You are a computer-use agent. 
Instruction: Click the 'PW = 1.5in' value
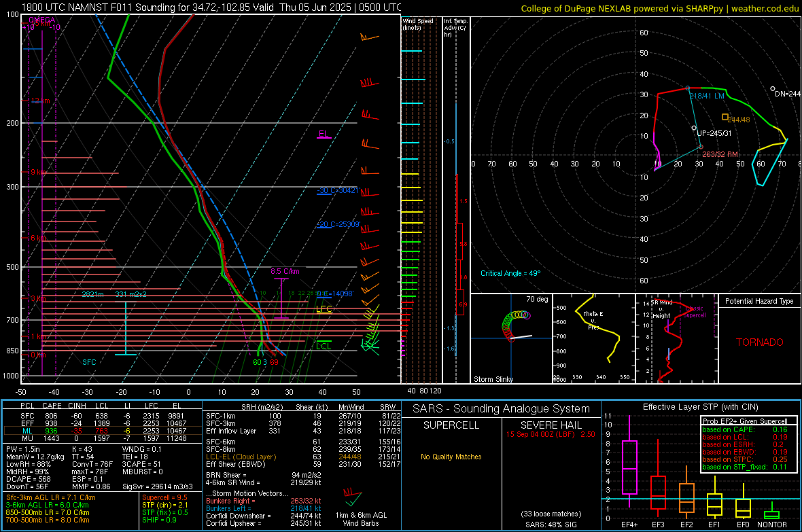coord(23,449)
